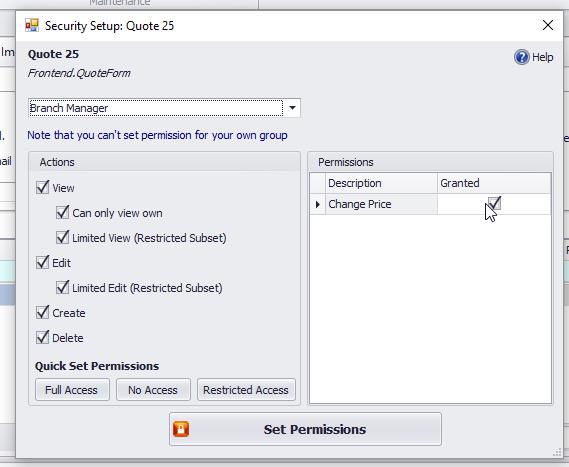Open the Branch Manager group dropdown arrow

(x=292, y=108)
